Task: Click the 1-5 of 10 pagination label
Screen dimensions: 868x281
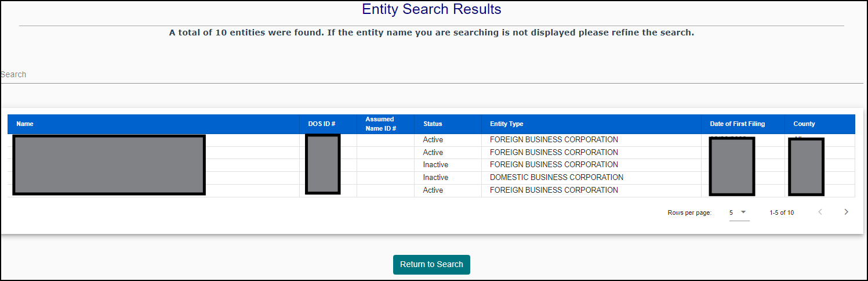Action: coord(782,212)
